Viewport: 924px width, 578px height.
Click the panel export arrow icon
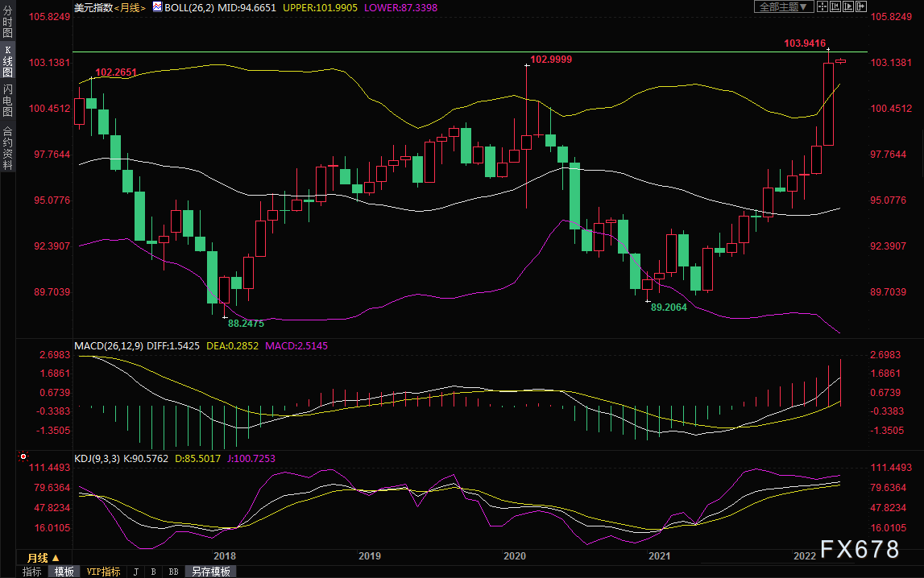[x=861, y=6]
